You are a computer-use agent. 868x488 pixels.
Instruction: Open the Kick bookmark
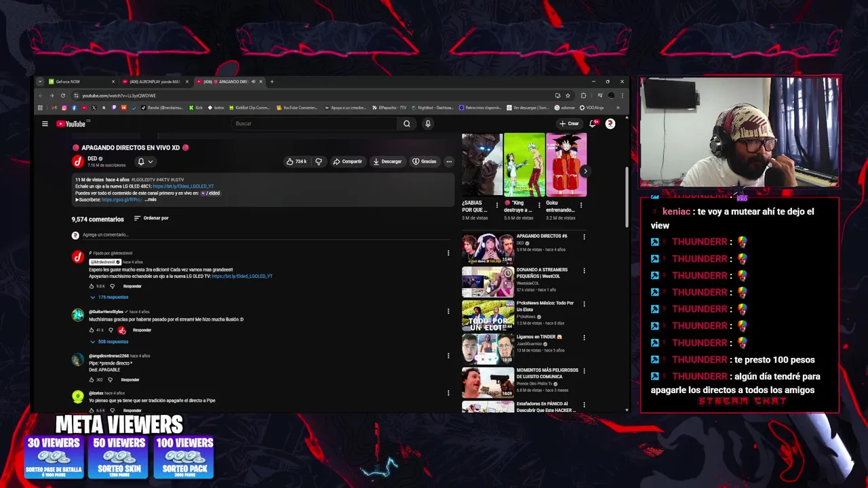click(x=196, y=108)
